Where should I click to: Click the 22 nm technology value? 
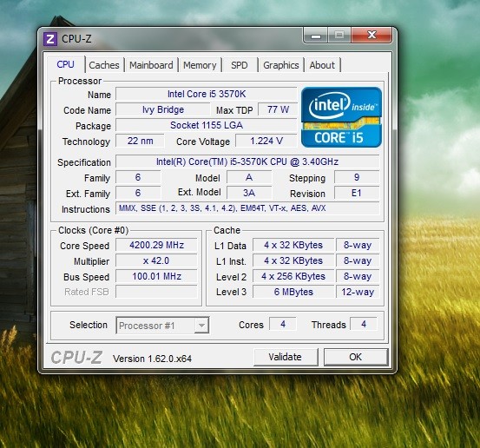coord(140,141)
